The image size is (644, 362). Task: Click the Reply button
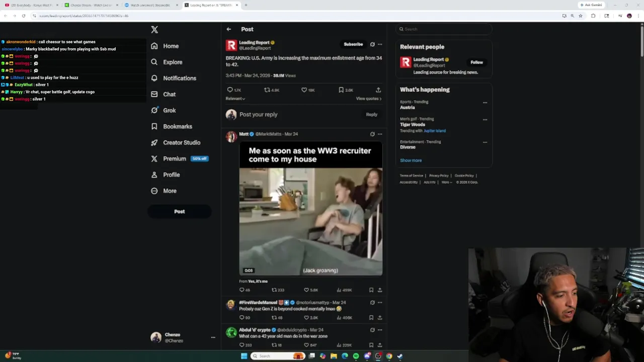point(371,115)
